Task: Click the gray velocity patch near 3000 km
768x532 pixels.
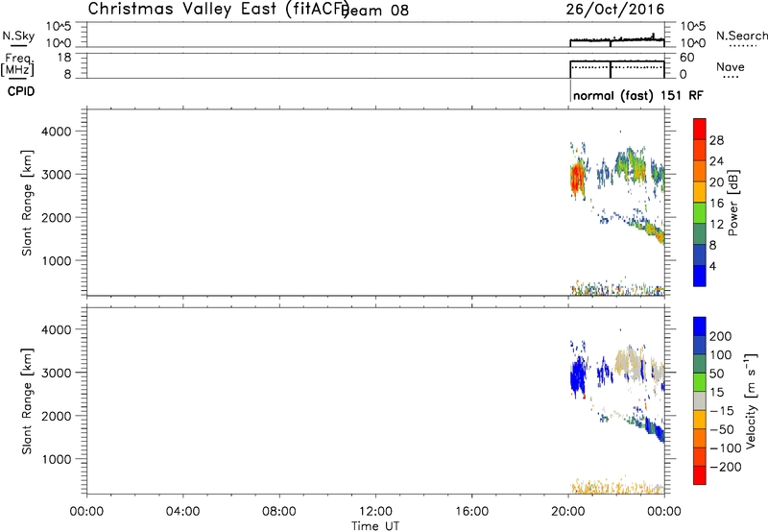Action: pyautogui.click(x=630, y=363)
